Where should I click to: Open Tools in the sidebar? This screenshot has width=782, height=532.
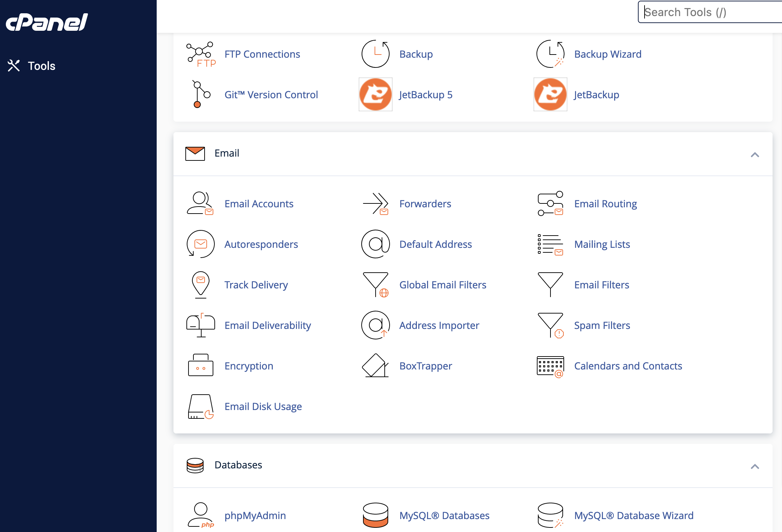pos(31,66)
